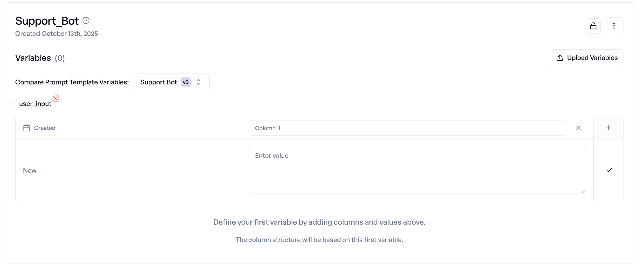Delete Column_1 using the X icon
The width and height of the screenshot is (644, 267).
coord(578,128)
